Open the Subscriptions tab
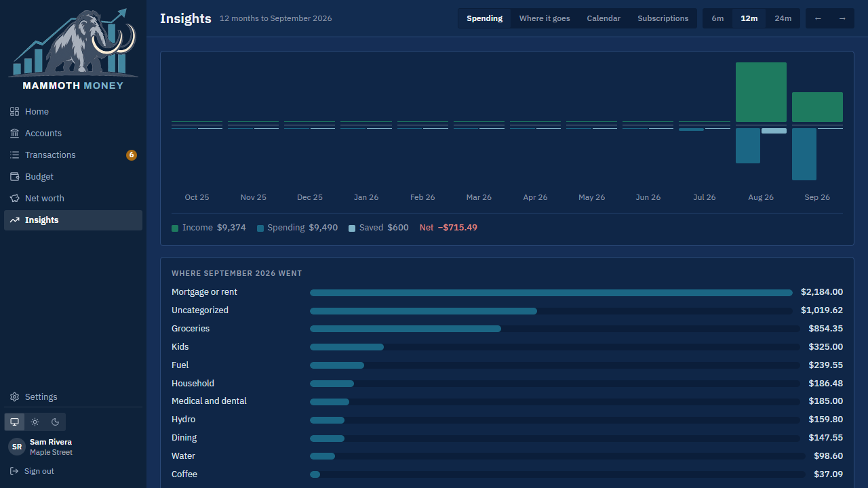Viewport: 868px width, 488px height. 663,18
